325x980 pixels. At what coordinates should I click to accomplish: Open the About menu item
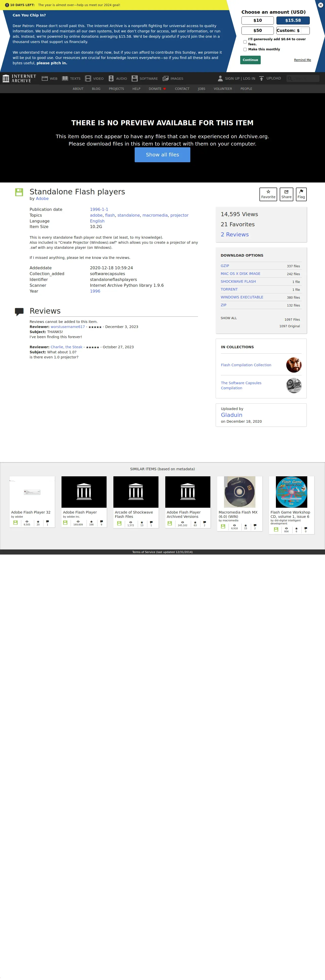click(78, 89)
